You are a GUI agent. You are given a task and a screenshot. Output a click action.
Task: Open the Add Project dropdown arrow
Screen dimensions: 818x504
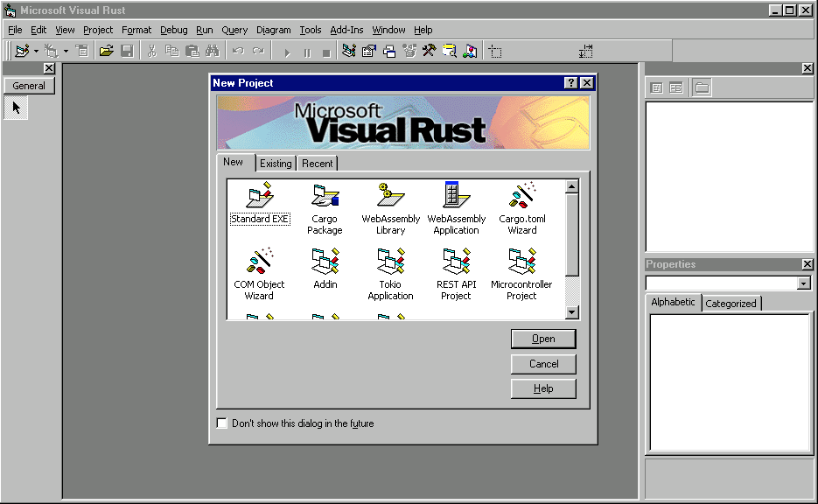[x=36, y=51]
